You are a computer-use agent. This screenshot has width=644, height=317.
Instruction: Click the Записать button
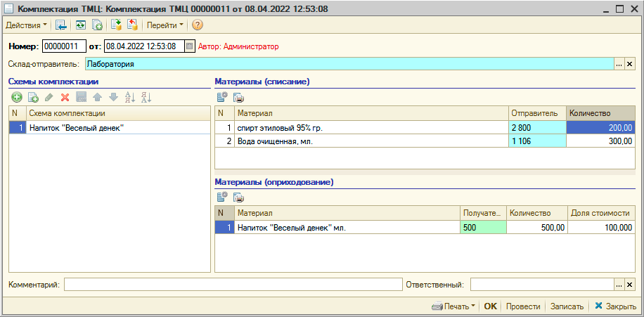pos(567,306)
